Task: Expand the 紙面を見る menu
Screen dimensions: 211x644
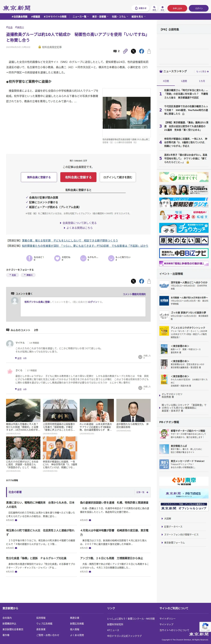Action: click(138, 16)
